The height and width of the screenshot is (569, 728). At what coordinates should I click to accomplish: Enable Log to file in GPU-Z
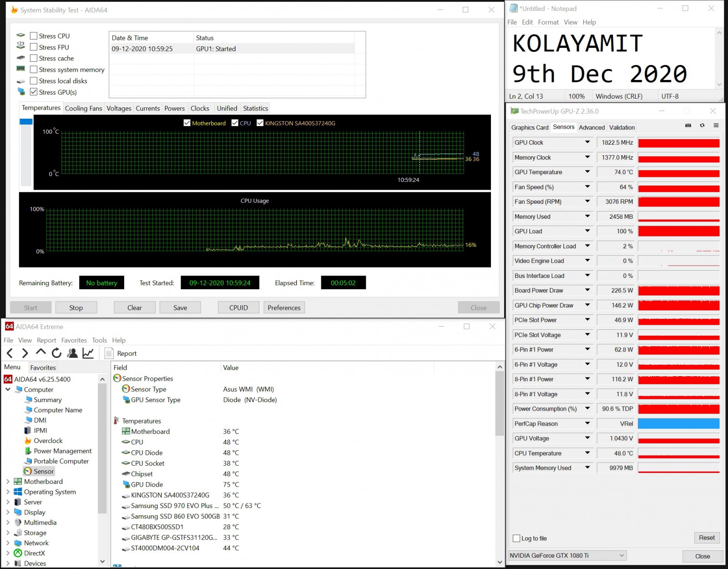[516, 538]
